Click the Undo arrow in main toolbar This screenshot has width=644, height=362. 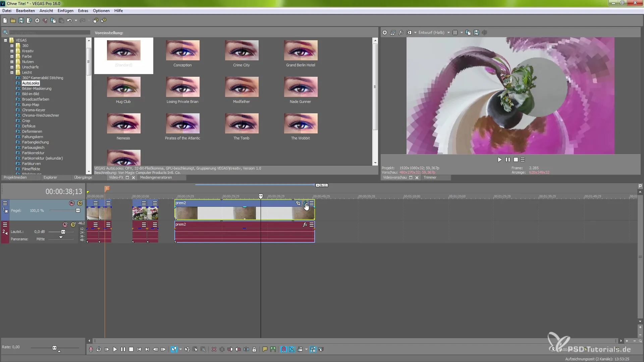point(69,20)
